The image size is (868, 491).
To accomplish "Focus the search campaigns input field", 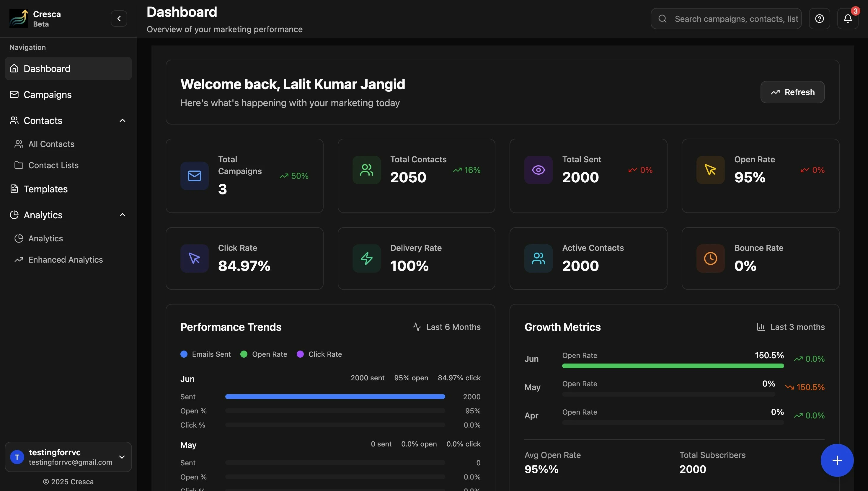I will (726, 19).
